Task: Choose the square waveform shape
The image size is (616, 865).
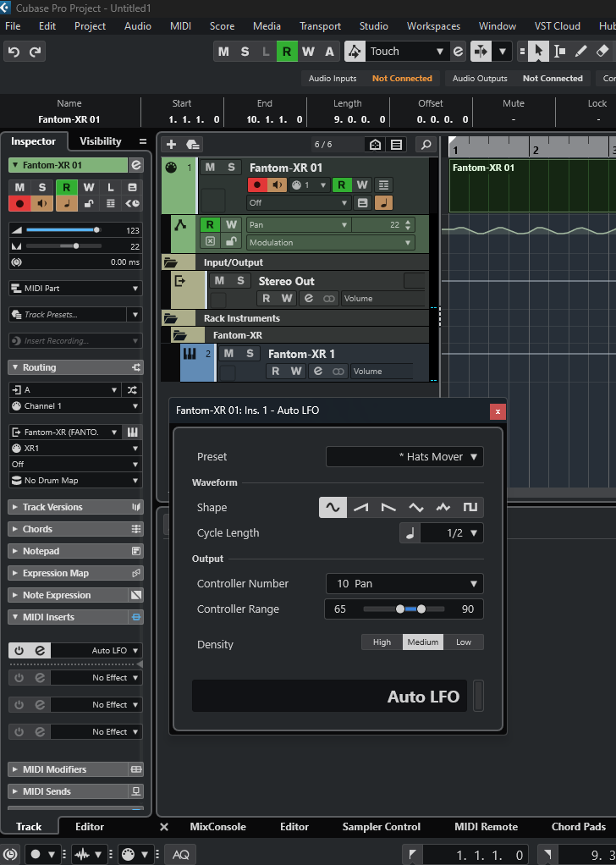Action: click(x=470, y=507)
